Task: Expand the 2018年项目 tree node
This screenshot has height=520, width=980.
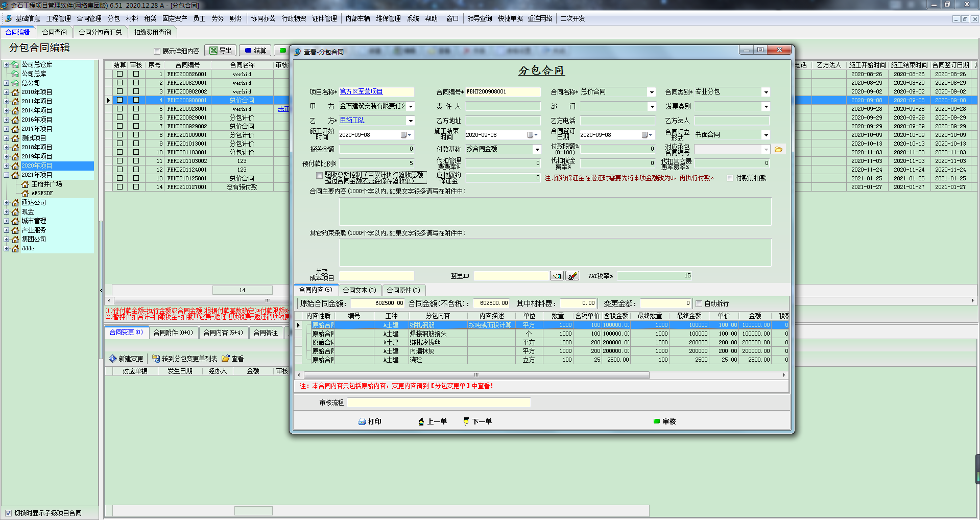Action: coord(7,147)
